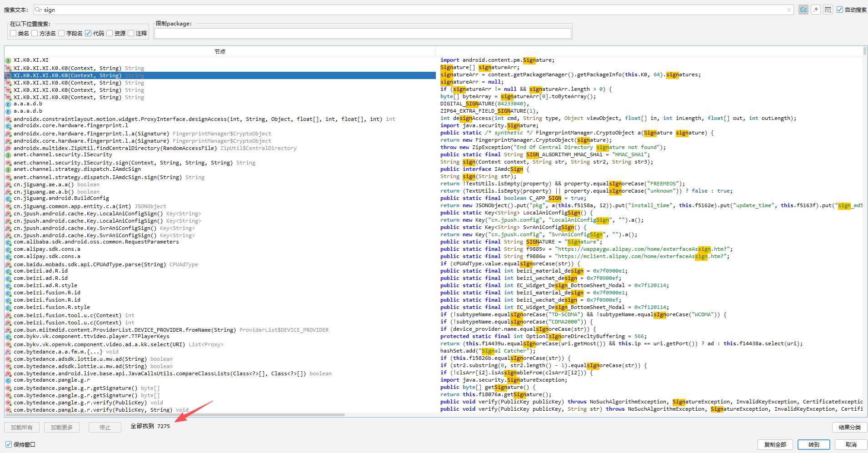Click the class icon beside cn.jiguang.android.BuildConfig
868x453 pixels.
click(8, 199)
